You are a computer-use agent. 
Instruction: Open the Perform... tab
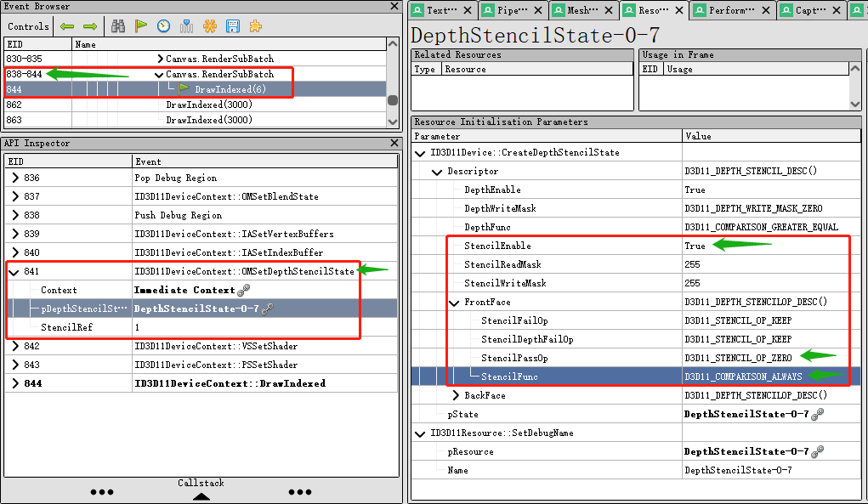click(x=731, y=10)
